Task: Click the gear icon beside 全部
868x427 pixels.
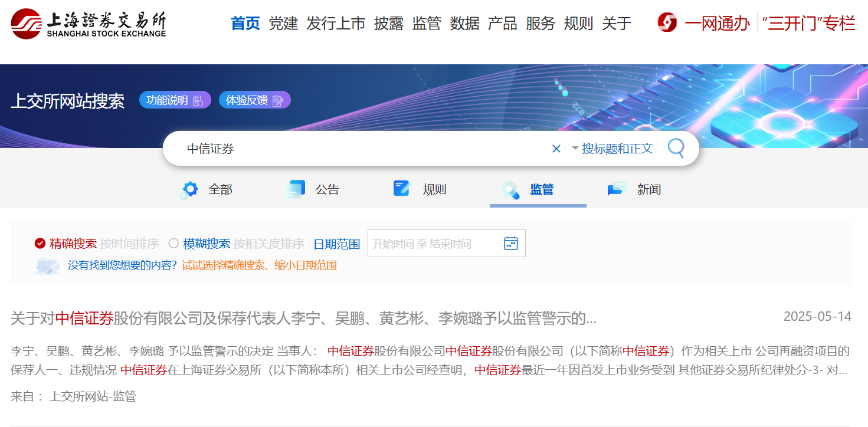Action: pos(189,189)
